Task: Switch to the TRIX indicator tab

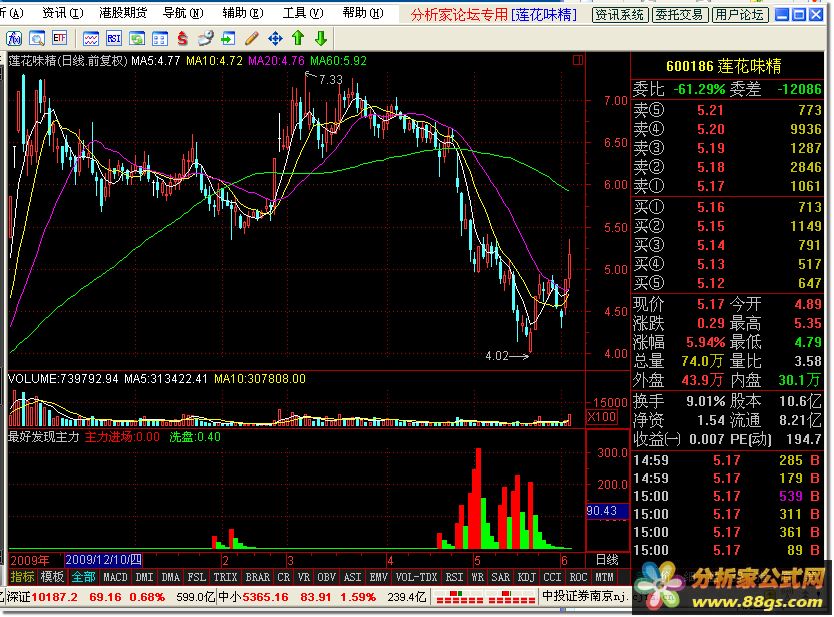Action: (x=226, y=577)
